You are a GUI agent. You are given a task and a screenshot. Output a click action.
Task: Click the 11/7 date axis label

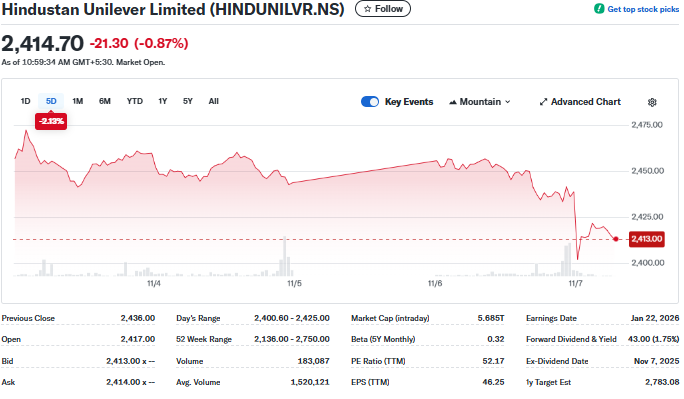tap(575, 283)
